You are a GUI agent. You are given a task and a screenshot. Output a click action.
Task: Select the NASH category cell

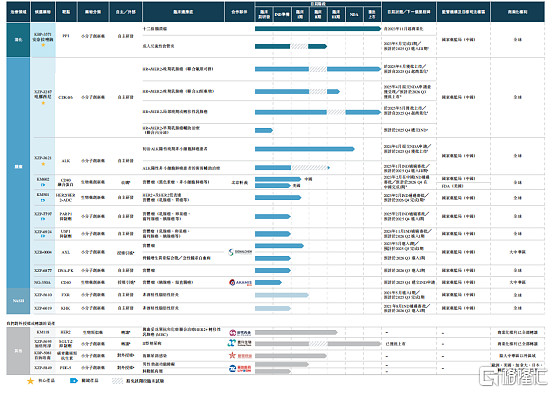coord(18,301)
